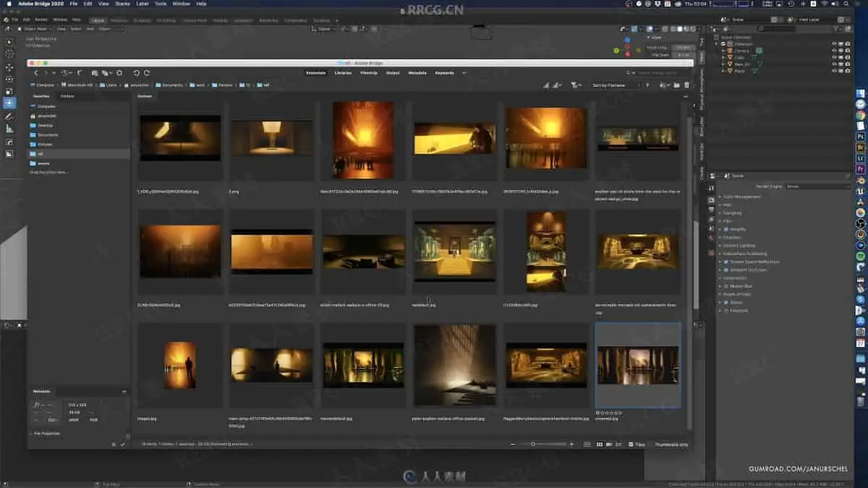Image resolution: width=868 pixels, height=488 pixels.
Task: Click the Rotate 90° clockwise icon
Action: point(147,73)
